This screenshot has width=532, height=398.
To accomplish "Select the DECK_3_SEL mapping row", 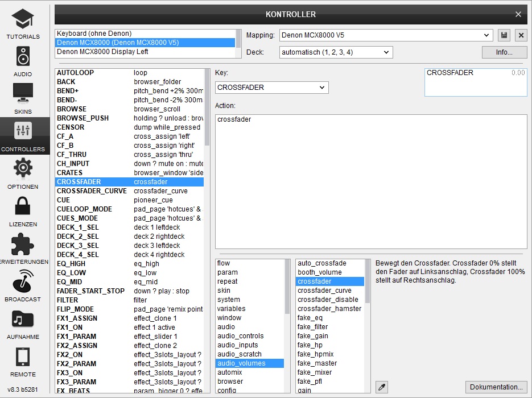I will [129, 246].
